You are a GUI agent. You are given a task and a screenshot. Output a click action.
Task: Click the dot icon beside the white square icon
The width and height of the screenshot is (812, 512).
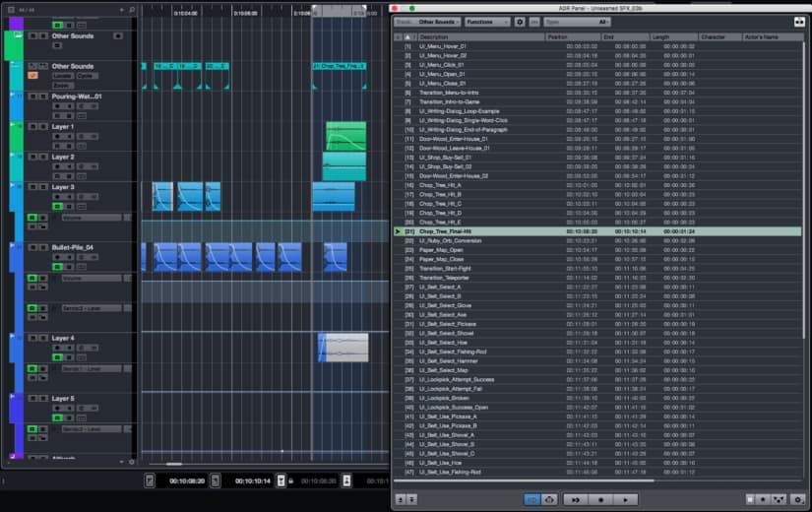(x=763, y=499)
